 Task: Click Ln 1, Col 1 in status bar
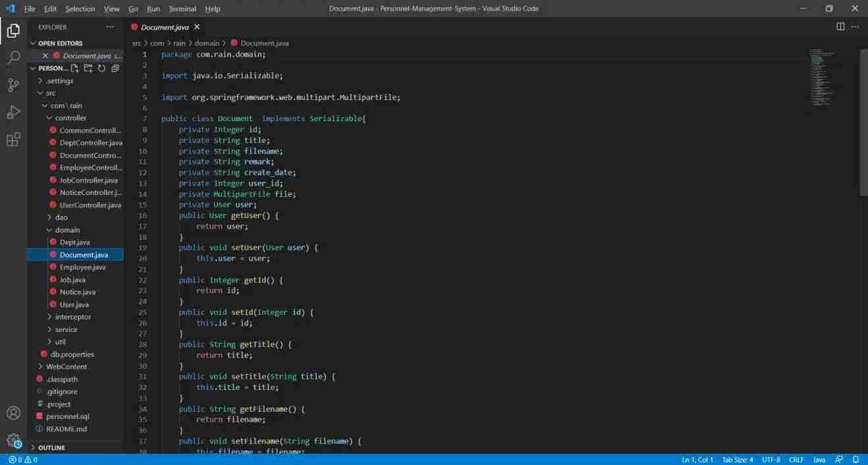pos(698,460)
